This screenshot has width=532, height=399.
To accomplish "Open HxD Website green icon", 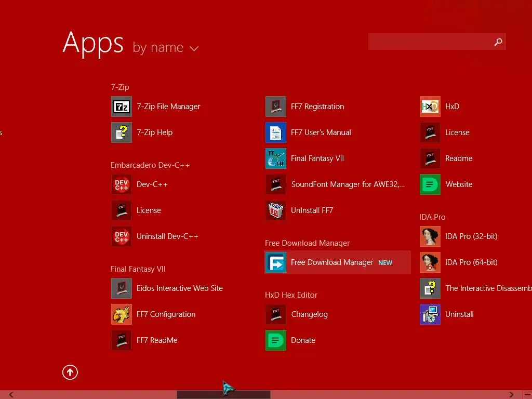I will 430,184.
